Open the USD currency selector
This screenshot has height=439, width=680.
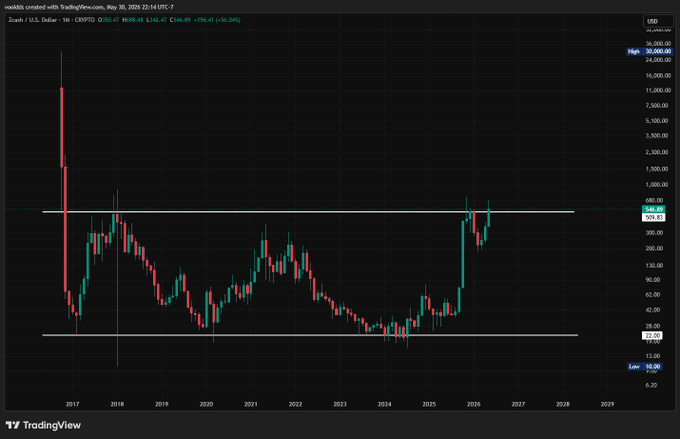coord(658,21)
